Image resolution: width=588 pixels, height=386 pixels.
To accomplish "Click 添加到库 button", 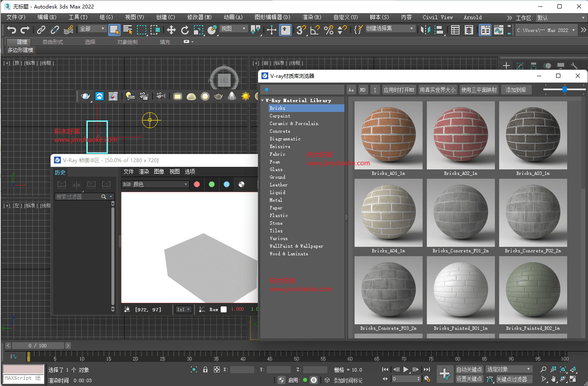I will [516, 90].
